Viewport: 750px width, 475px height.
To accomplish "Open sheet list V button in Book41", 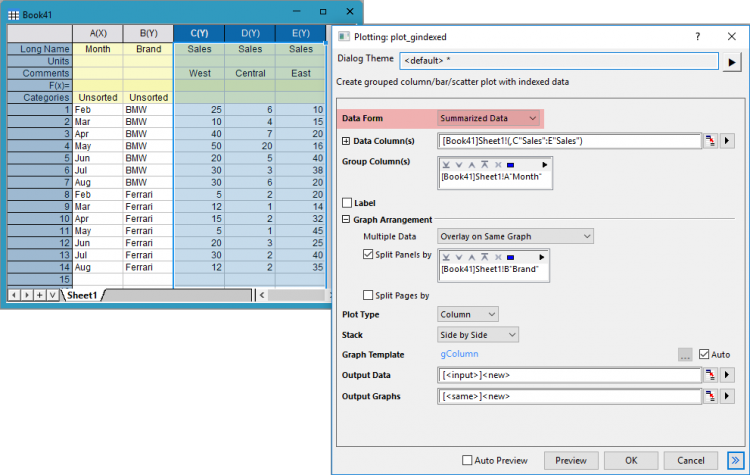I will tap(53, 295).
